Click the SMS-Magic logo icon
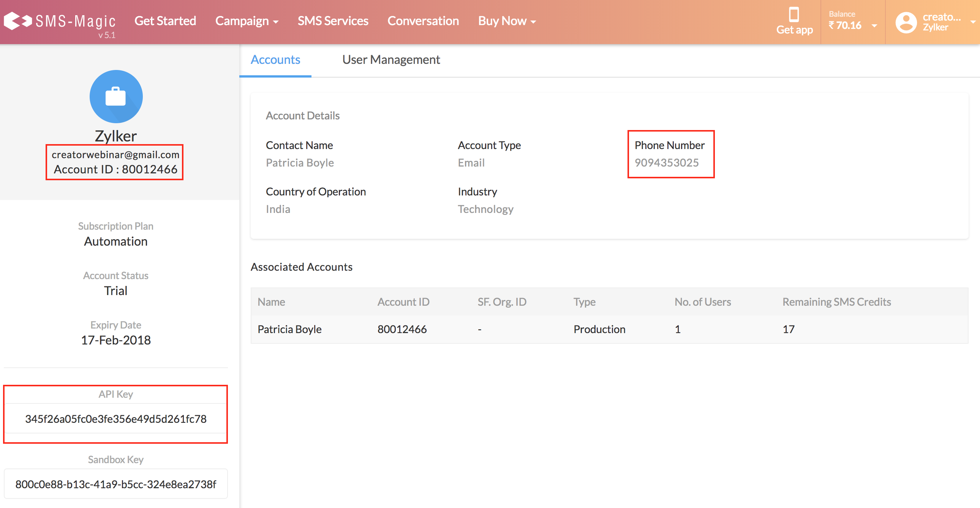 (17, 21)
